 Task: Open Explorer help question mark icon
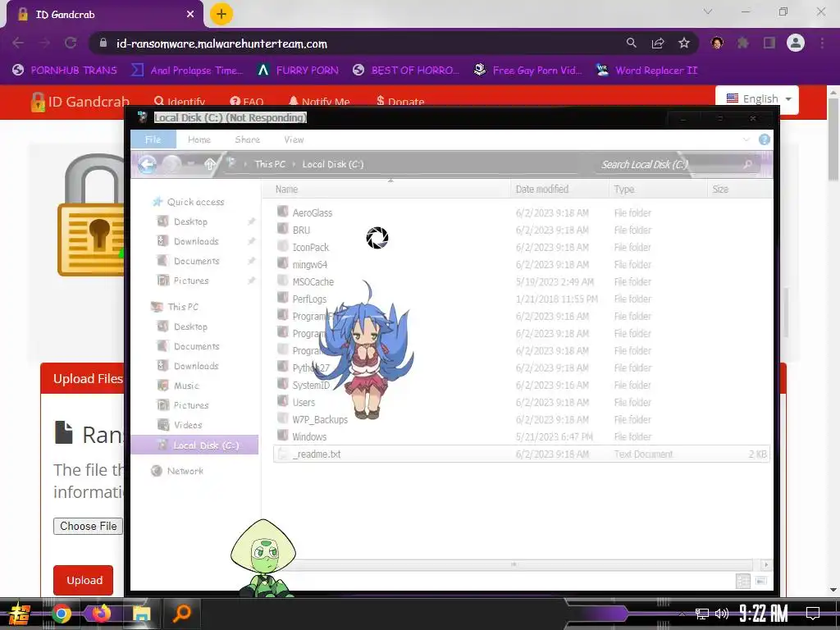[x=765, y=139]
